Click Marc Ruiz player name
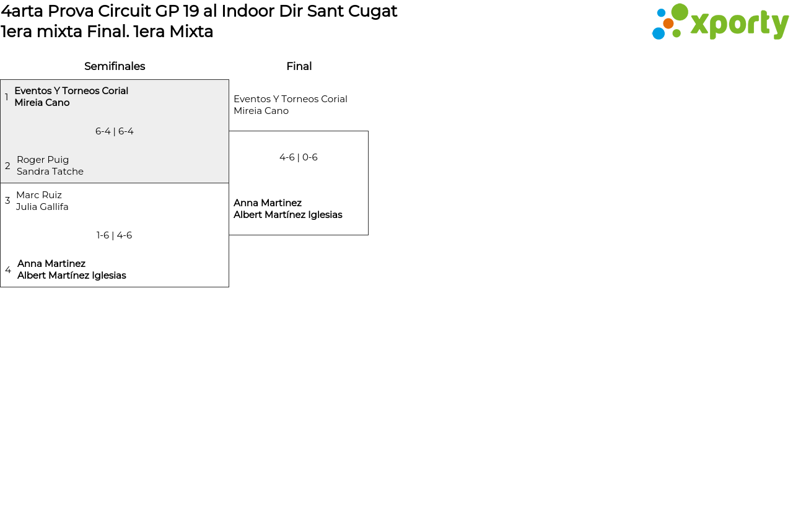Screen dimensions: 793x532 click(x=39, y=195)
